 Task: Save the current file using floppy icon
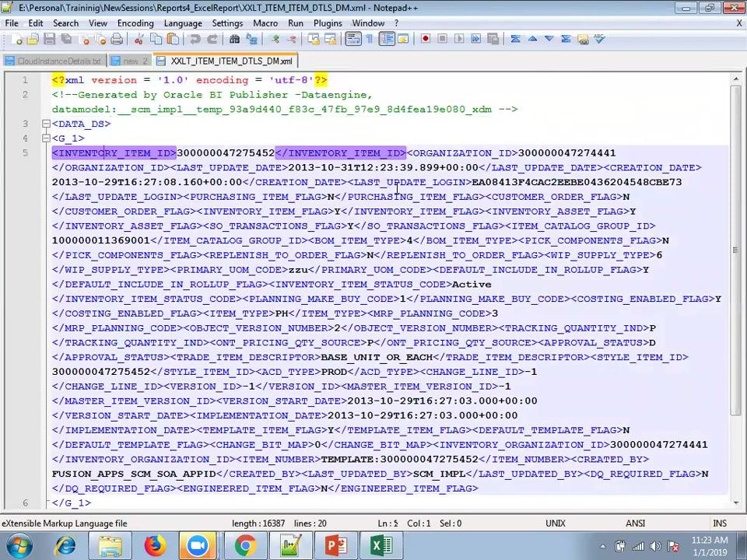(x=49, y=40)
